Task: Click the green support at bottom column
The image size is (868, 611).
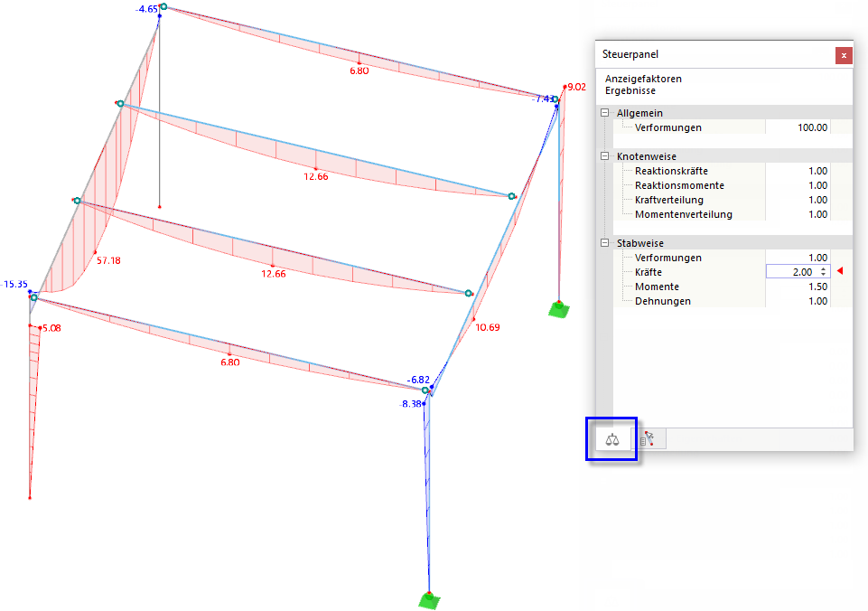Action: tap(429, 600)
